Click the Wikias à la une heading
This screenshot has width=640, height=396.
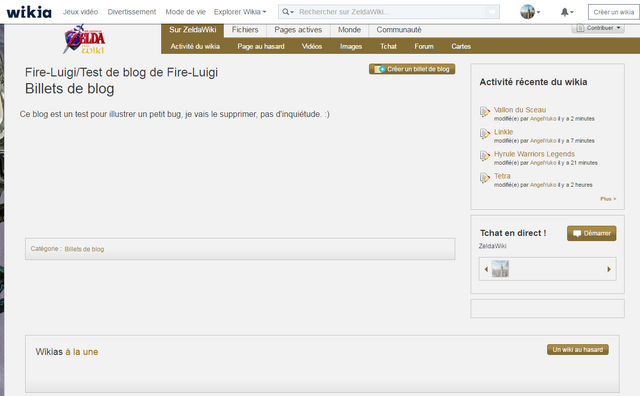coord(67,352)
